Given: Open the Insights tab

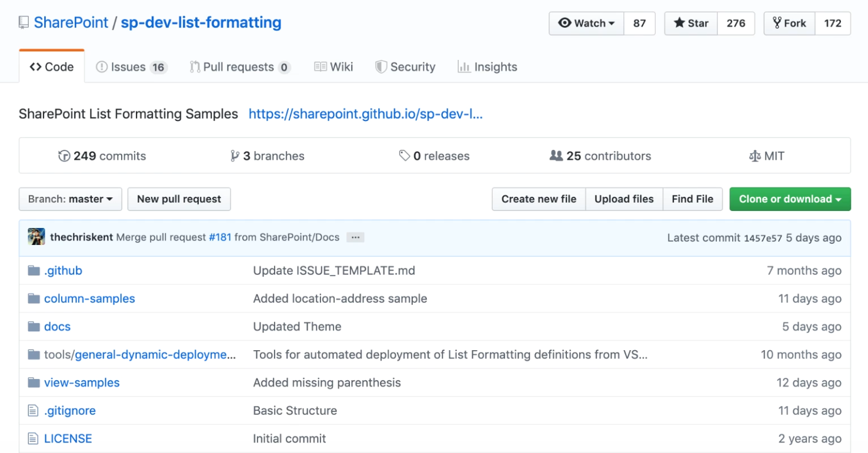Looking at the screenshot, I should (488, 67).
